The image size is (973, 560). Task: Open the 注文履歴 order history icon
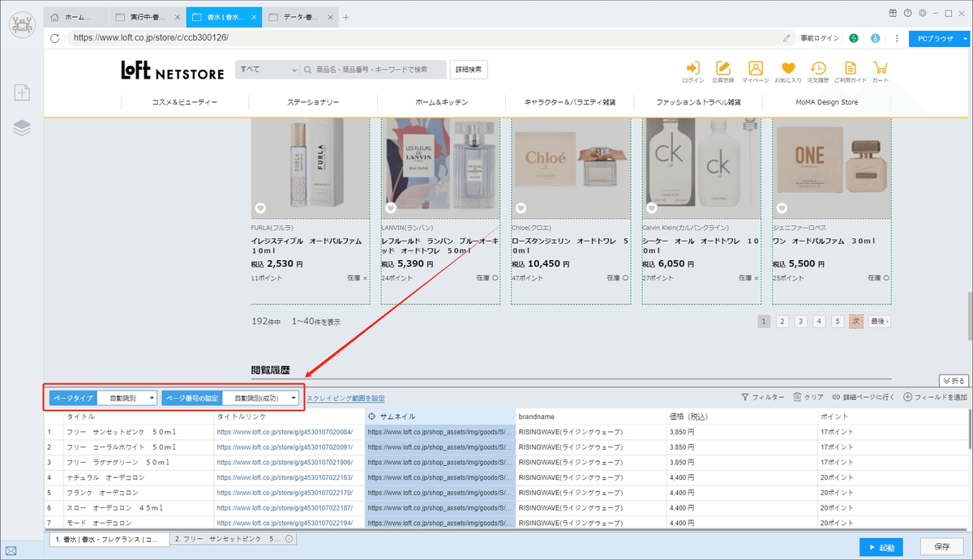819,71
